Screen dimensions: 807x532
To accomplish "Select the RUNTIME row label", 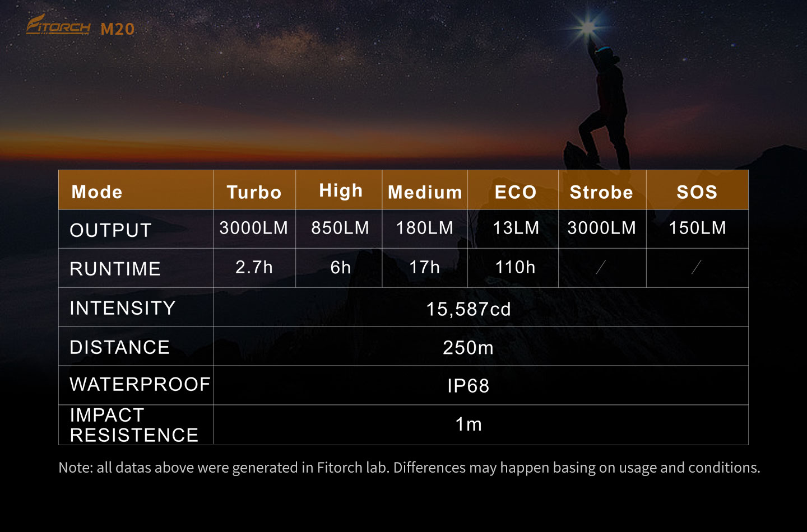I will click(115, 269).
